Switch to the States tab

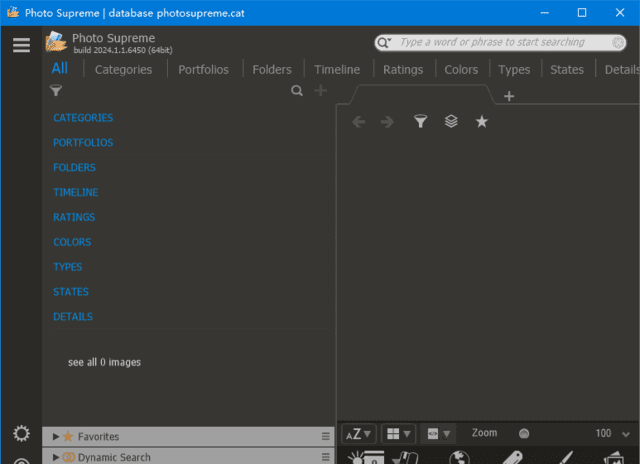567,69
